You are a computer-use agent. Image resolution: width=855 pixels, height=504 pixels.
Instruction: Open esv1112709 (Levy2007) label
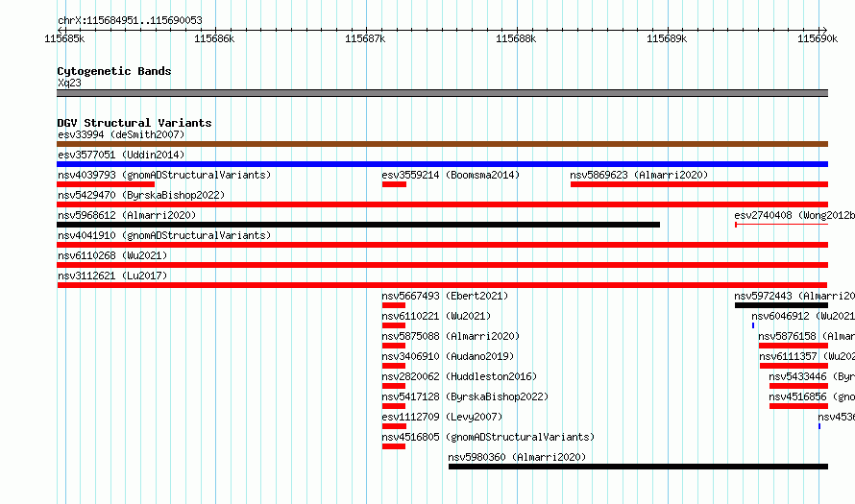click(442, 417)
